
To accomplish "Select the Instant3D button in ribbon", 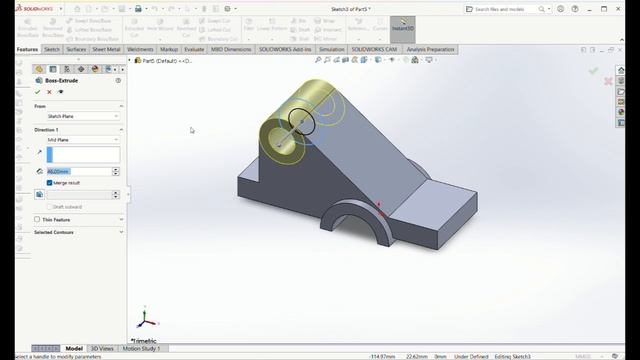I will click(x=402, y=29).
